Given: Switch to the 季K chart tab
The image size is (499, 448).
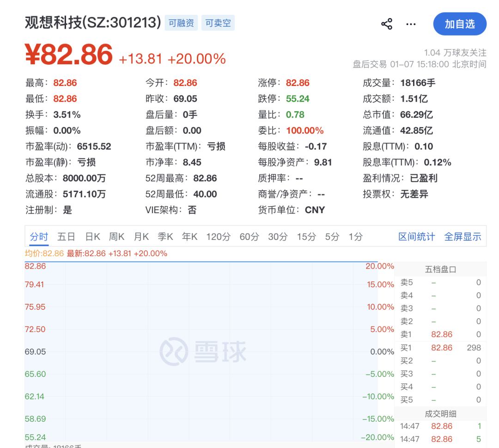Looking at the screenshot, I should click(x=165, y=237).
